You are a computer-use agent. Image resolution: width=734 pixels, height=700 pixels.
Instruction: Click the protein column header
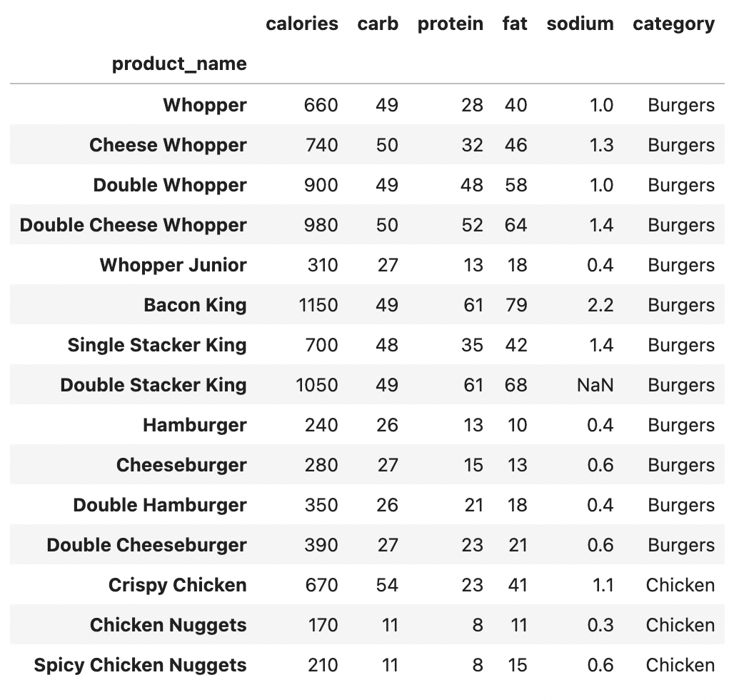pyautogui.click(x=451, y=24)
